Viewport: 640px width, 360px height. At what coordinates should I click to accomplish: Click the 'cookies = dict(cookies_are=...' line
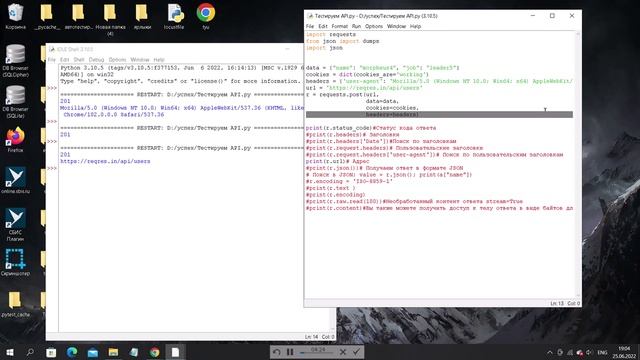click(x=367, y=75)
